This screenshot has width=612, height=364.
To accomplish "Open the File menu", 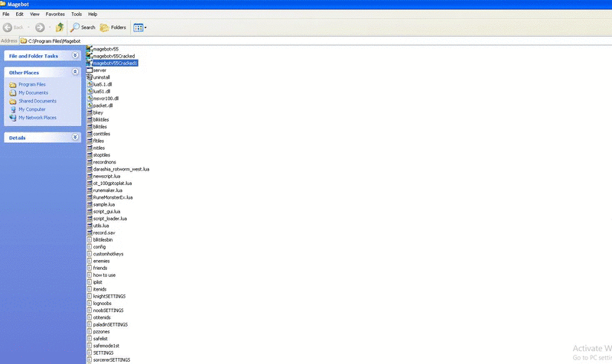I will [x=6, y=14].
